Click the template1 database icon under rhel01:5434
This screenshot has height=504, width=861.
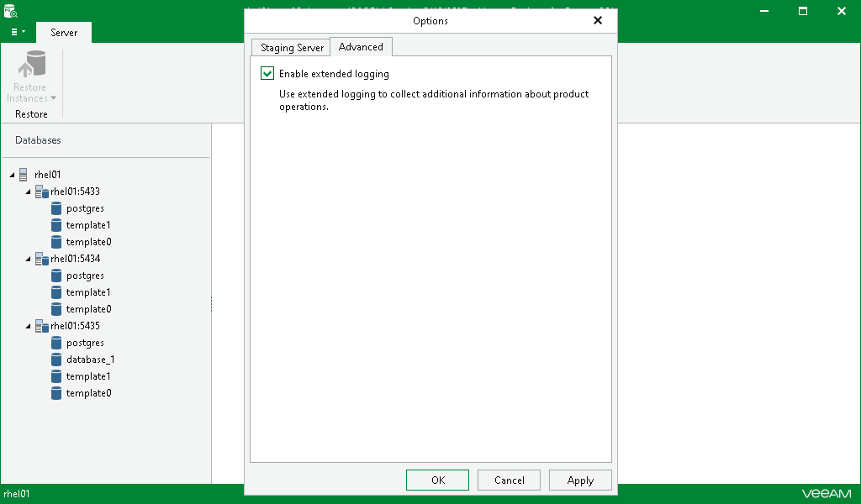click(57, 291)
